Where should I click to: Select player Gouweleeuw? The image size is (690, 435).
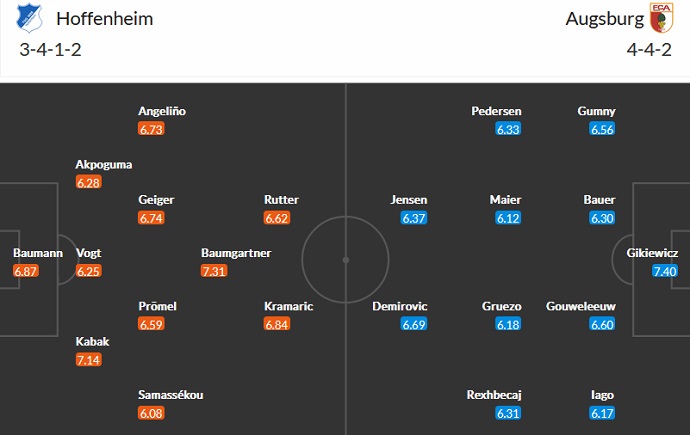pyautogui.click(x=581, y=306)
